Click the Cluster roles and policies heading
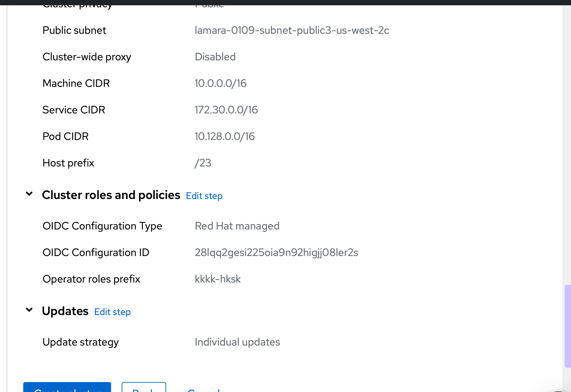Viewport: 571px width, 392px height. click(111, 195)
